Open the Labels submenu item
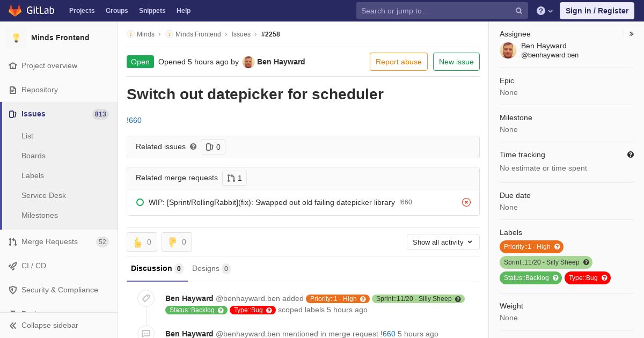 [x=33, y=176]
